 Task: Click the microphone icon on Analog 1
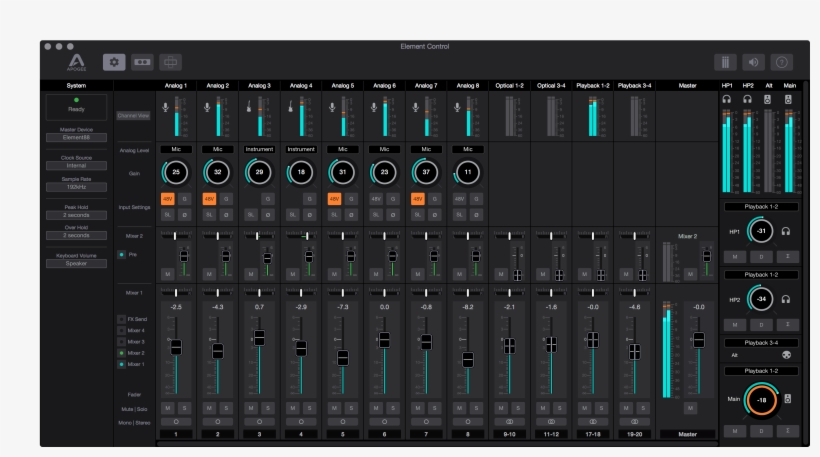[x=165, y=107]
